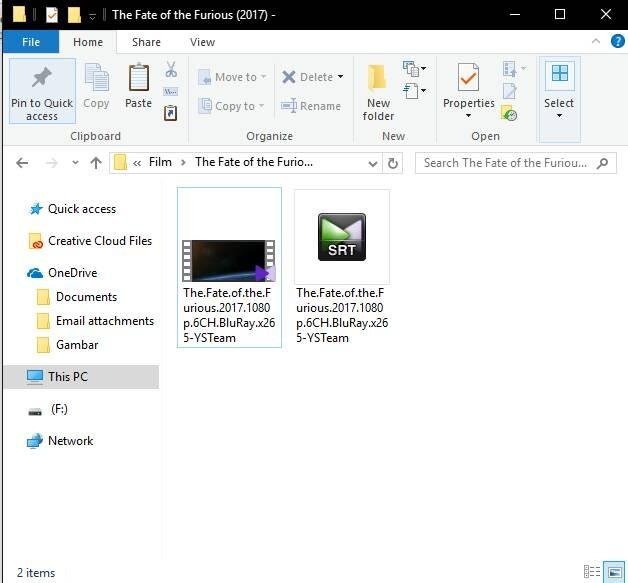Click the Film breadcrumb in address bar

pos(160,162)
